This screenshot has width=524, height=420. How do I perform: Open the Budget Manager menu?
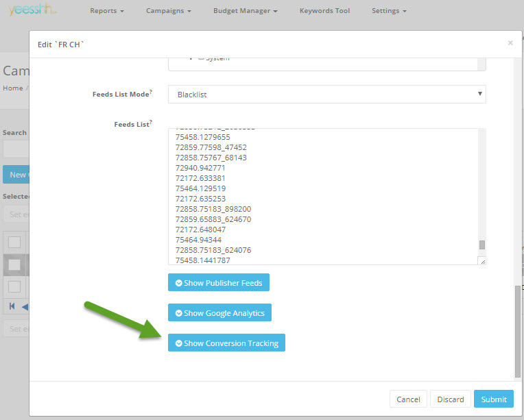click(x=246, y=11)
